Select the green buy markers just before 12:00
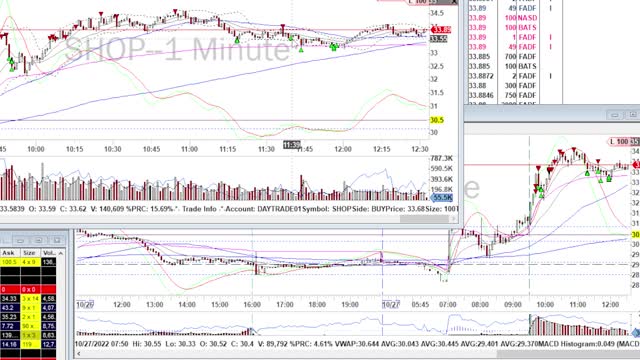This screenshot has width=640, height=360. pos(334,47)
